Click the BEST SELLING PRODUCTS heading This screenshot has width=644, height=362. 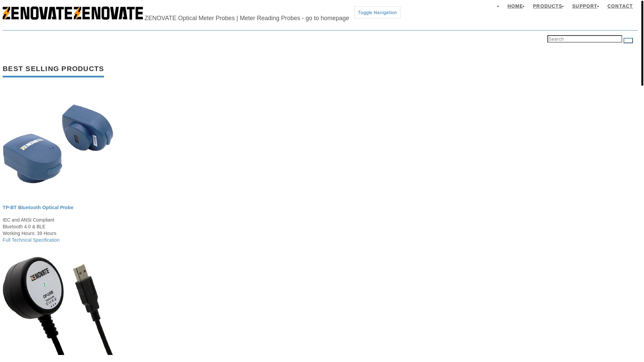[x=53, y=69]
